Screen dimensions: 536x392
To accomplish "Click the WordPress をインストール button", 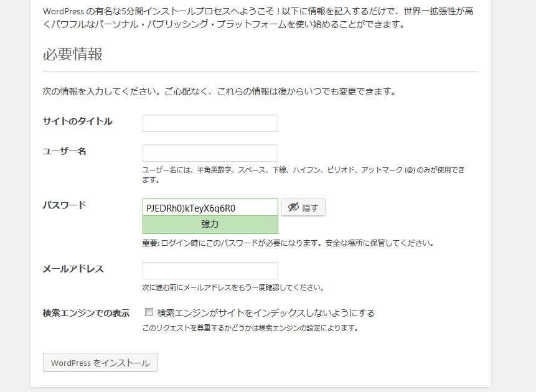I will (100, 363).
